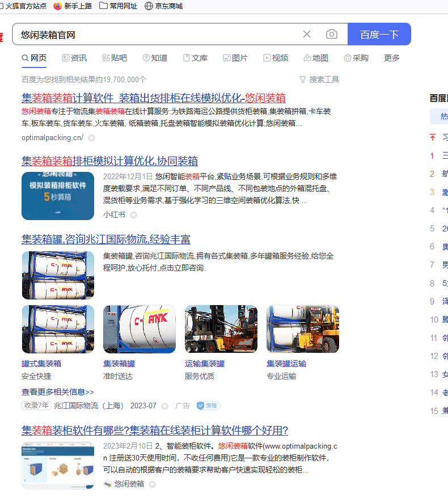Click the 收录7年 badge

[36, 406]
